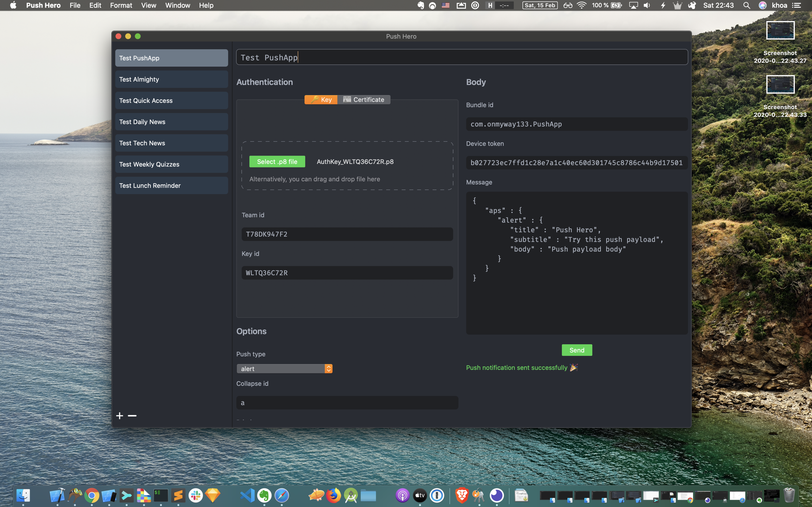Open the File menu
The height and width of the screenshot is (507, 812).
pyautogui.click(x=75, y=5)
